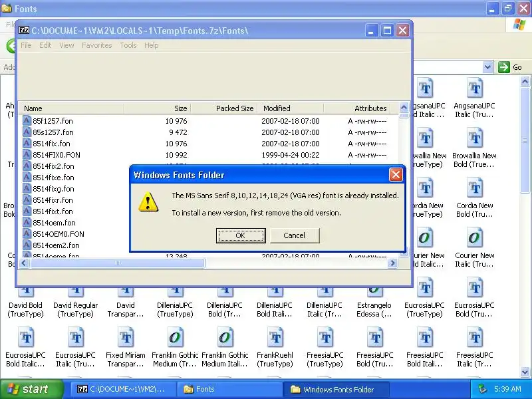Select FreesiaUPC (TrueType) font icon

point(325,337)
